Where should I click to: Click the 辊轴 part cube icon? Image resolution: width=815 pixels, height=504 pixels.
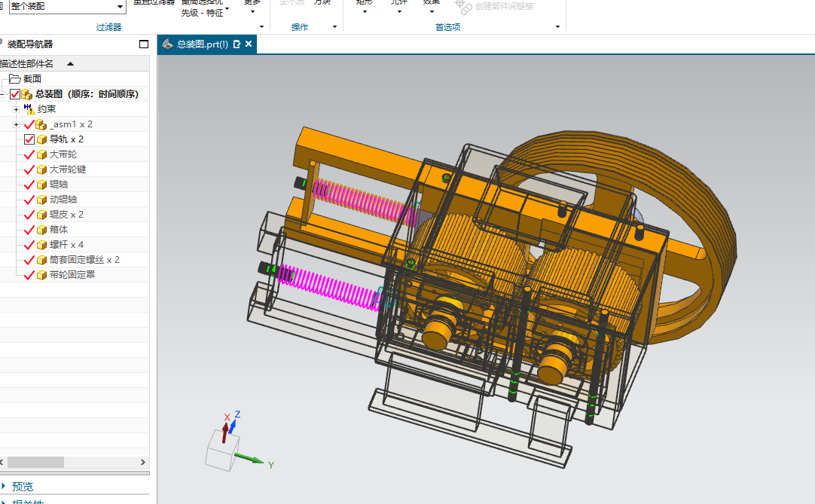[x=42, y=185]
